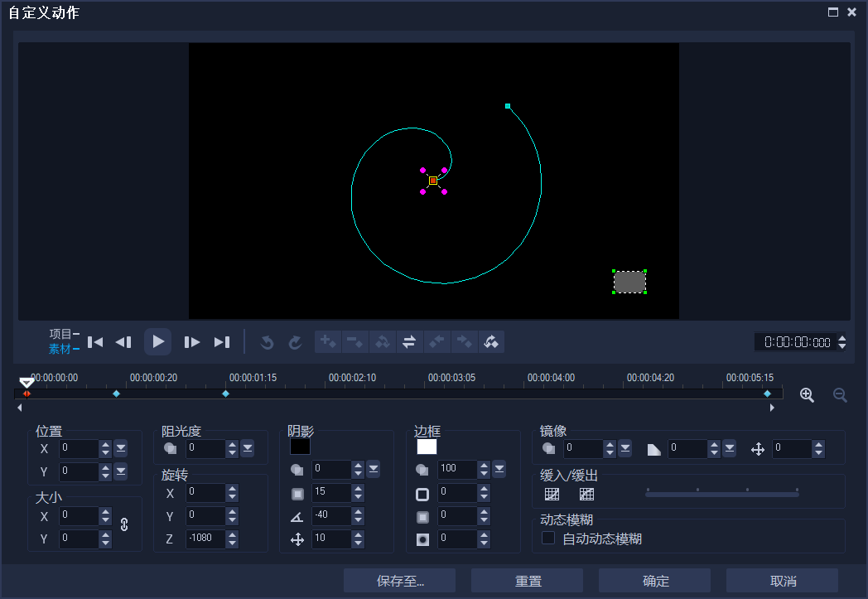The image size is (868, 599).
Task: Click the border width square icon
Action: pyautogui.click(x=422, y=494)
